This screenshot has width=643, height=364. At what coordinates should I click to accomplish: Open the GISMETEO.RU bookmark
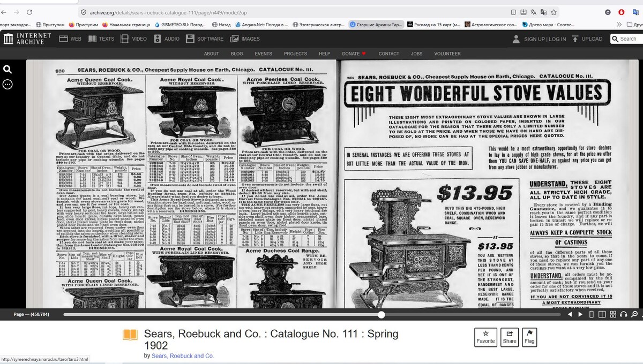coord(180,25)
